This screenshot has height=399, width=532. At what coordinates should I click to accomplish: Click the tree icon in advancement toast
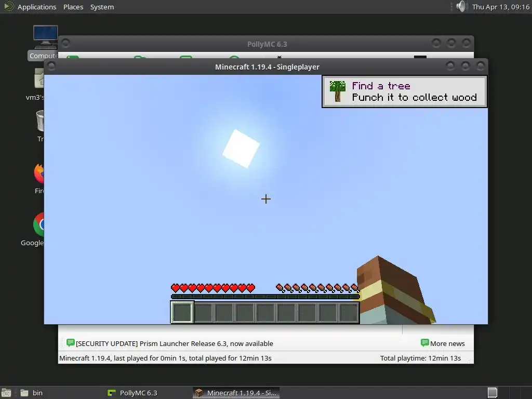click(337, 91)
